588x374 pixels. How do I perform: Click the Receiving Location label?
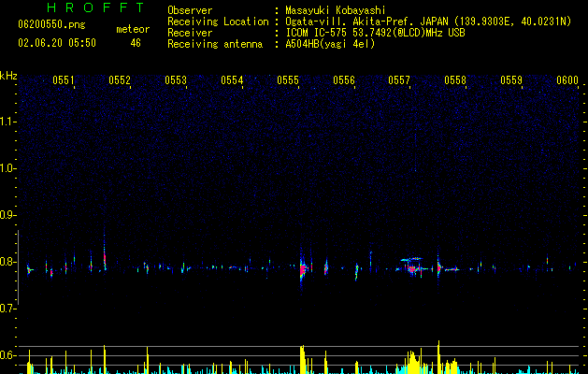218,22
